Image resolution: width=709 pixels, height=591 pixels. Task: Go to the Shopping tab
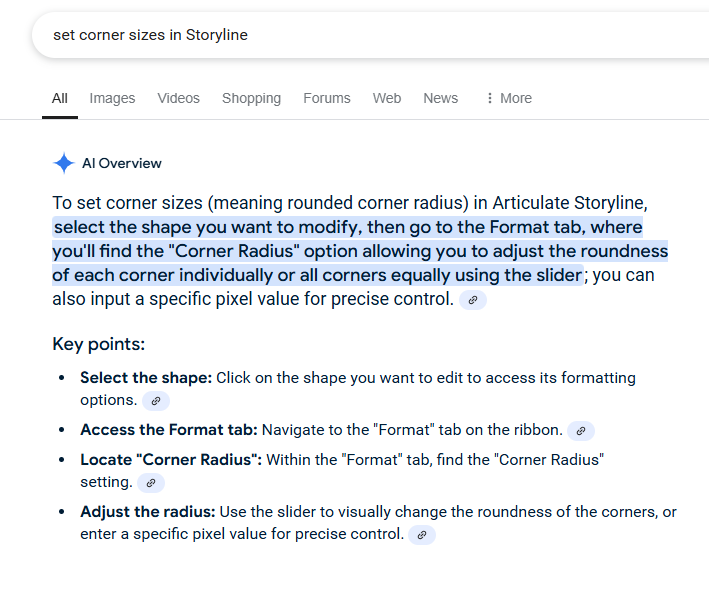pos(251,98)
